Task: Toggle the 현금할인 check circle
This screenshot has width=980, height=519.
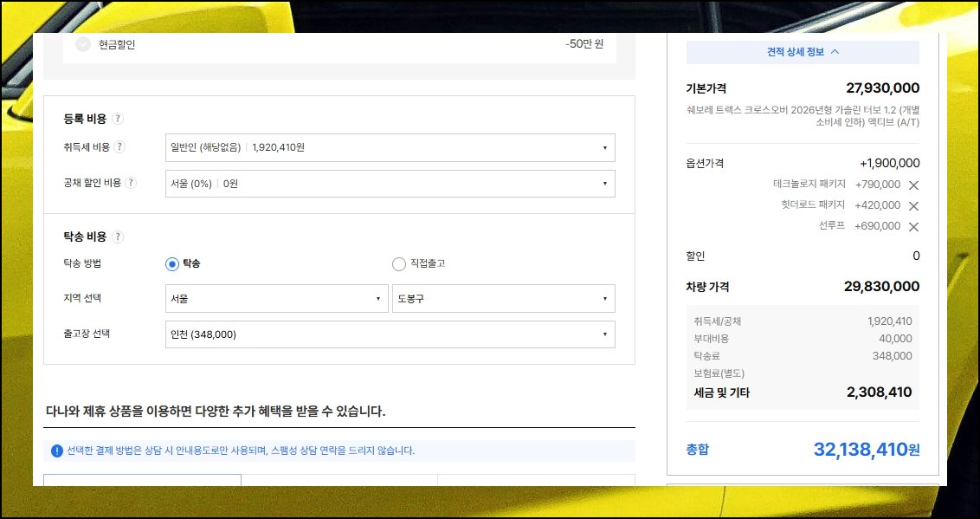Action: [82, 44]
